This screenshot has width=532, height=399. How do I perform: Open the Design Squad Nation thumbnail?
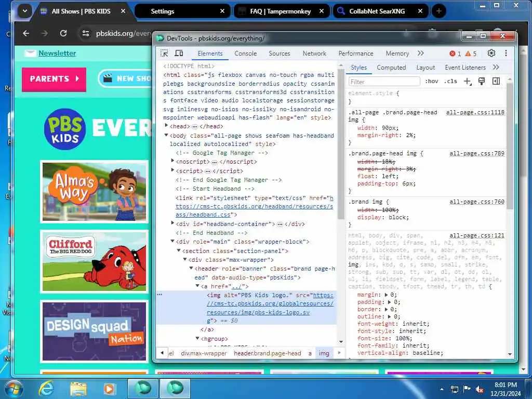coord(95,331)
